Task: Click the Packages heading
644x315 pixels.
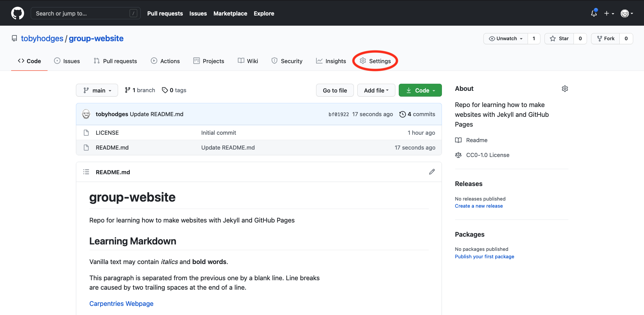Action: (x=470, y=234)
